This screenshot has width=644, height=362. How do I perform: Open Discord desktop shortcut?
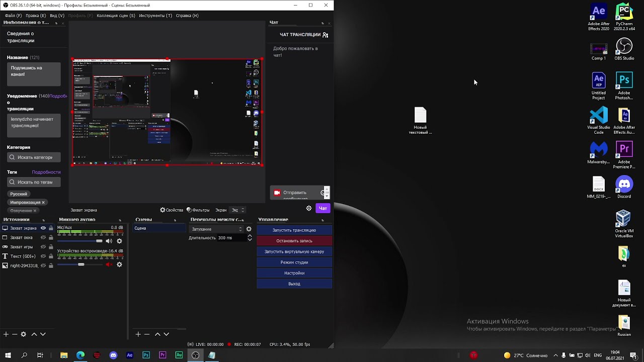point(624,187)
